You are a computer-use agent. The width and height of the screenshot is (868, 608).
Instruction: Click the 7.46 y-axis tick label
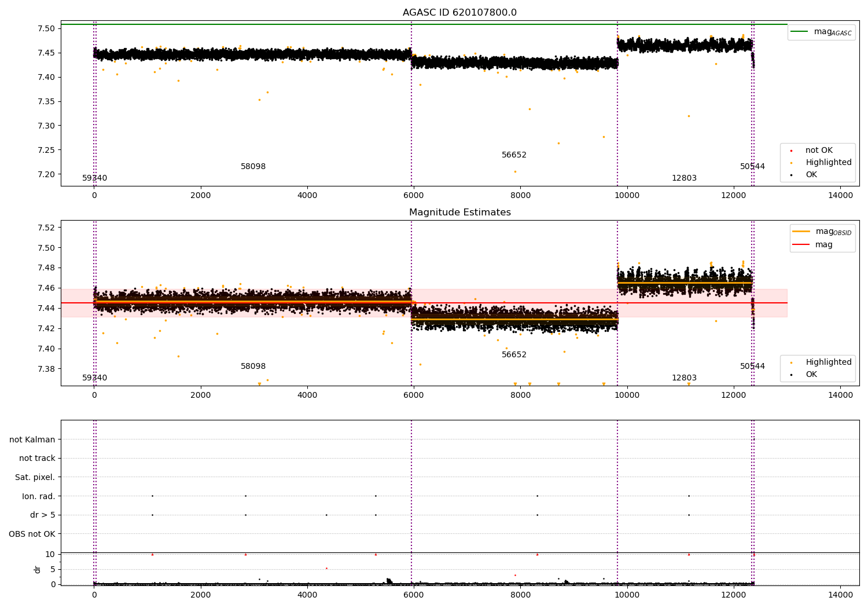[x=47, y=288]
